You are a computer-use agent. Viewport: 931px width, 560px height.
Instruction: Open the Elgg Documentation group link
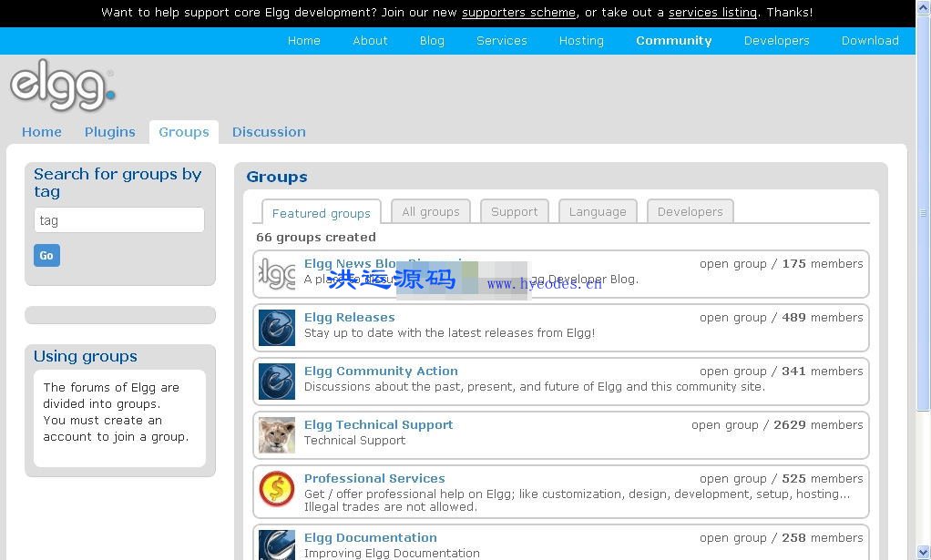pyautogui.click(x=370, y=537)
